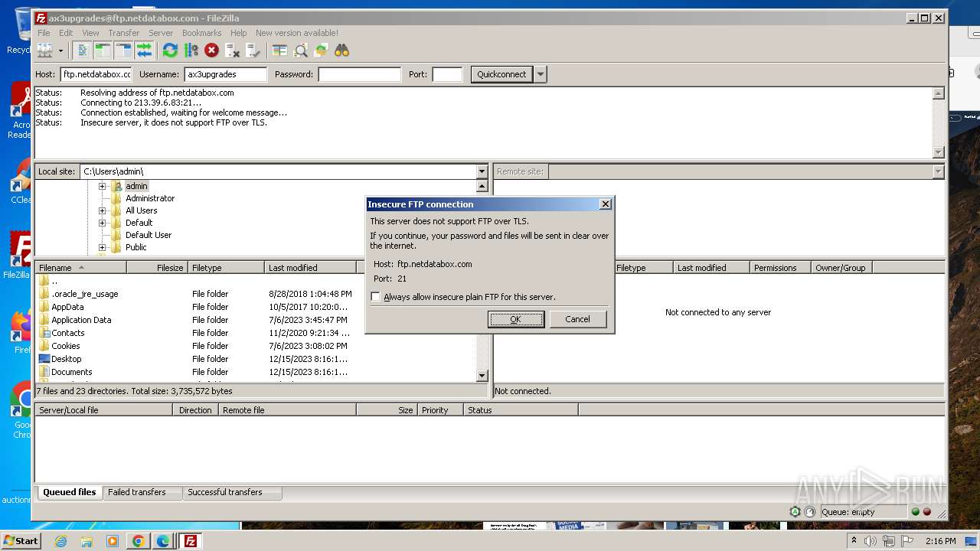Sort local files by Filesize column
This screenshot has height=551, width=980.
pos(157,268)
